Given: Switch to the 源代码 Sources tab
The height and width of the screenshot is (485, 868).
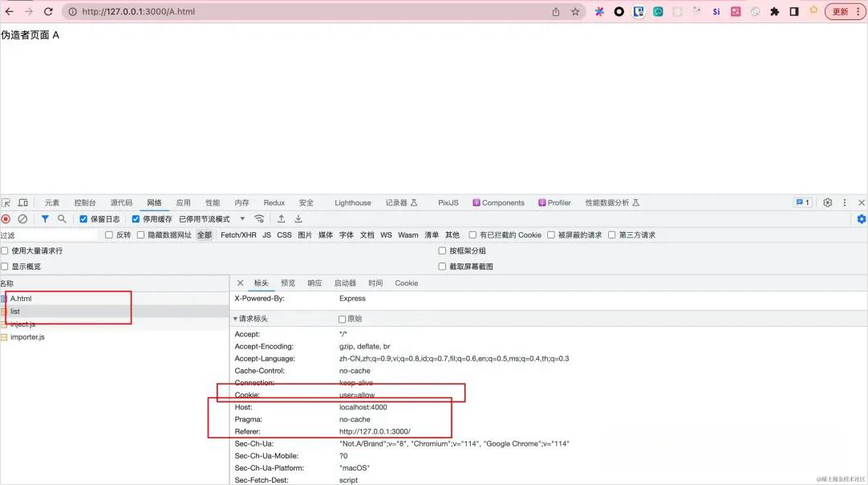Looking at the screenshot, I should coord(121,203).
